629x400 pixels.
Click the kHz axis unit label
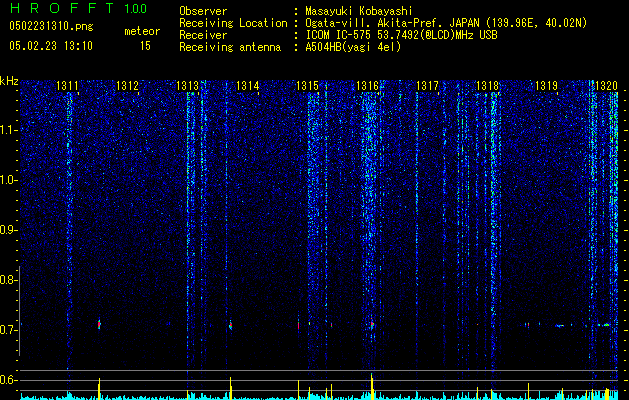(x=9, y=81)
